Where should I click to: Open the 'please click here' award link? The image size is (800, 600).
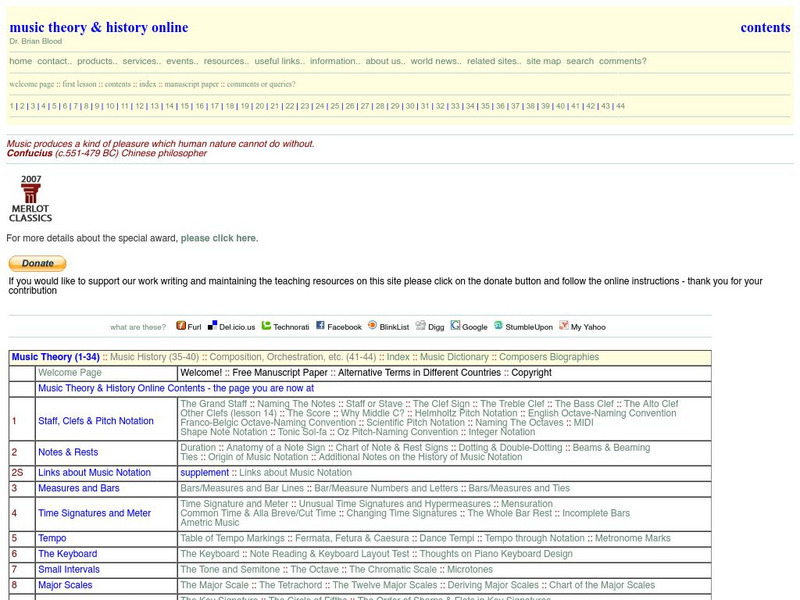219,238
